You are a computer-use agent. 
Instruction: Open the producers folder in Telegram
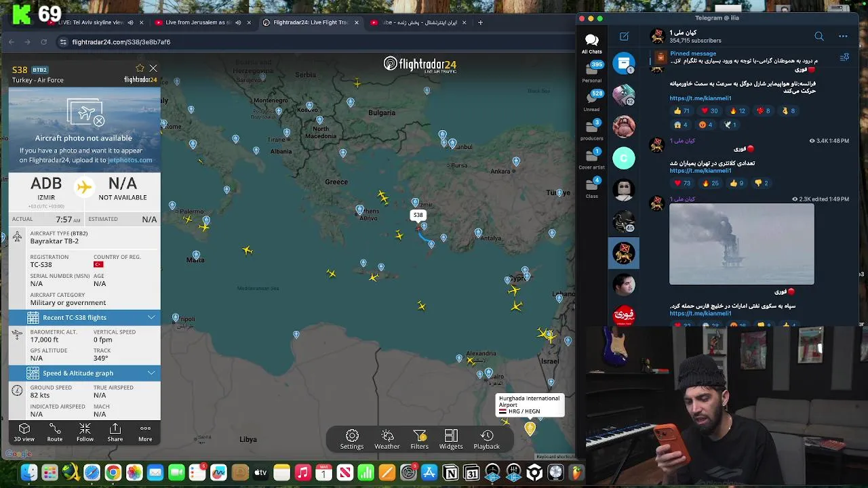tap(591, 129)
